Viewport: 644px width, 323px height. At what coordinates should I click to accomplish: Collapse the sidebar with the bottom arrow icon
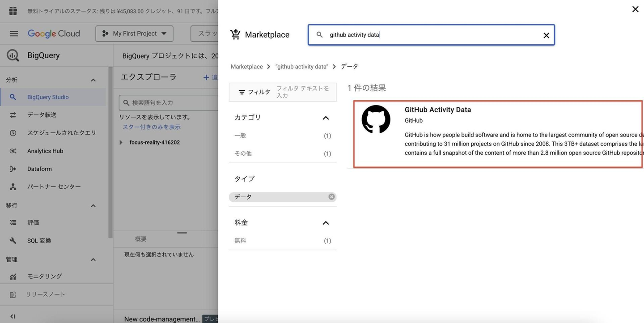pos(13,316)
